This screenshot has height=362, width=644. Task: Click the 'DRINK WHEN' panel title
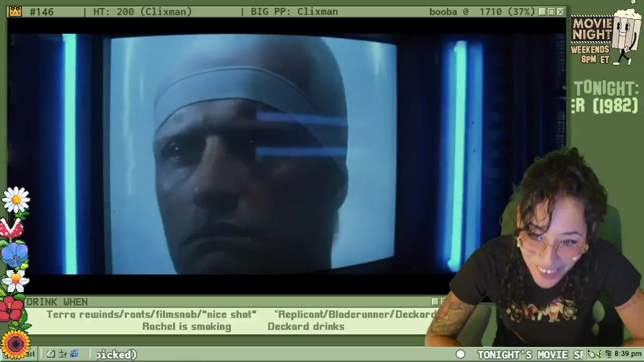click(57, 302)
